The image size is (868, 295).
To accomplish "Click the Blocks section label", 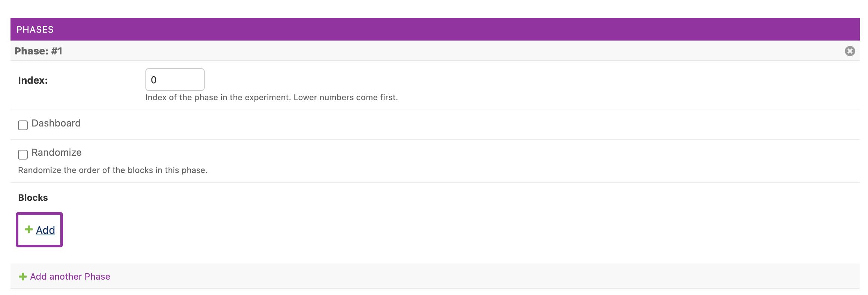I will [33, 198].
